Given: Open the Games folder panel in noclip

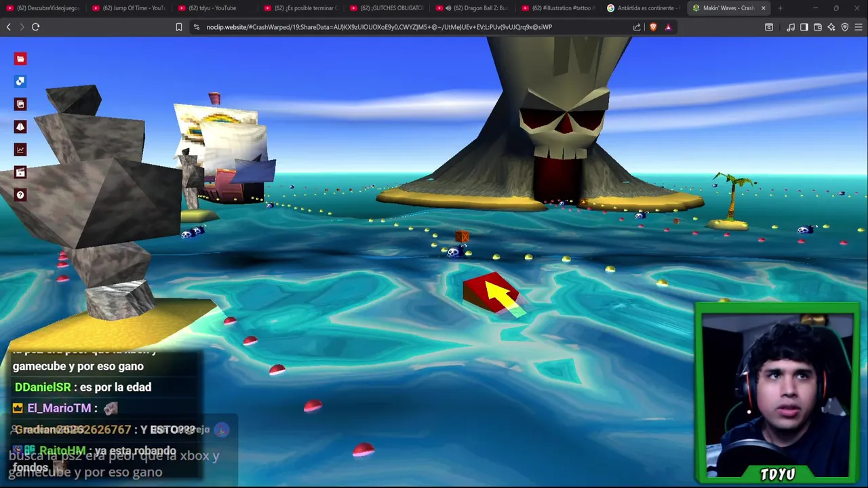Looking at the screenshot, I should [20, 59].
